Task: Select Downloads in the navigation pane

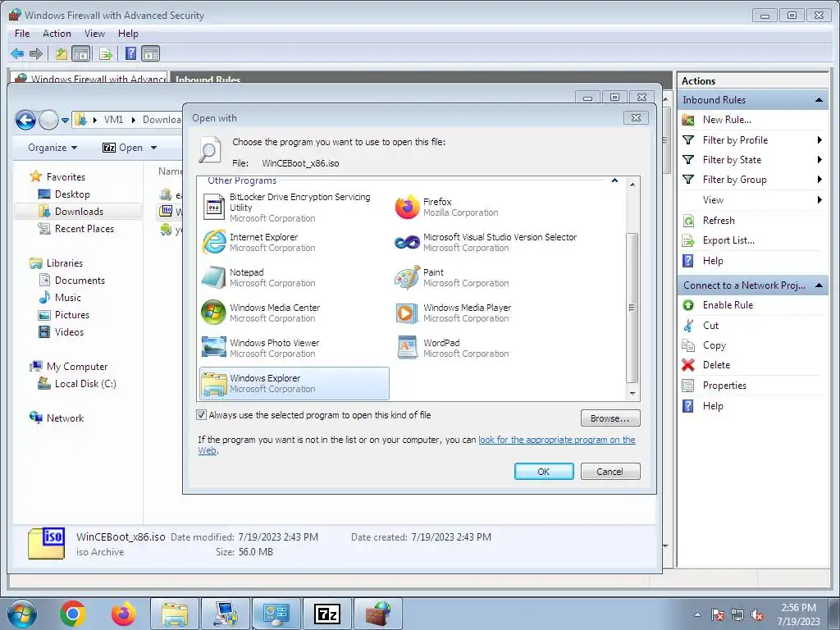Action: pos(79,211)
